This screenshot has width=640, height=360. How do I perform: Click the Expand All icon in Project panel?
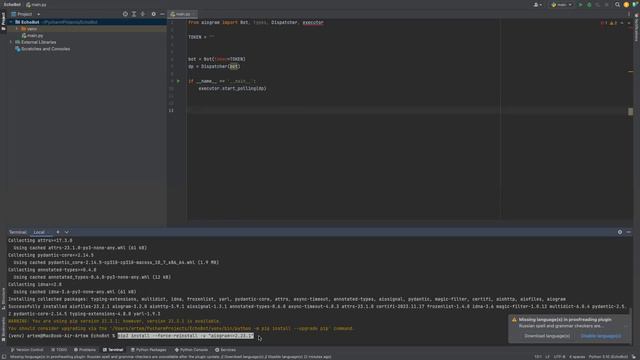click(134, 14)
